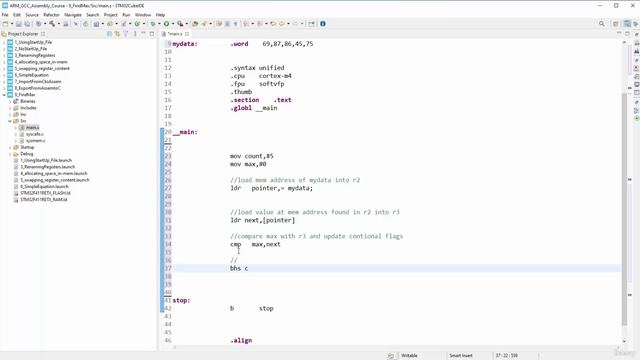Click the Save All toolbar icon

(x=27, y=24)
